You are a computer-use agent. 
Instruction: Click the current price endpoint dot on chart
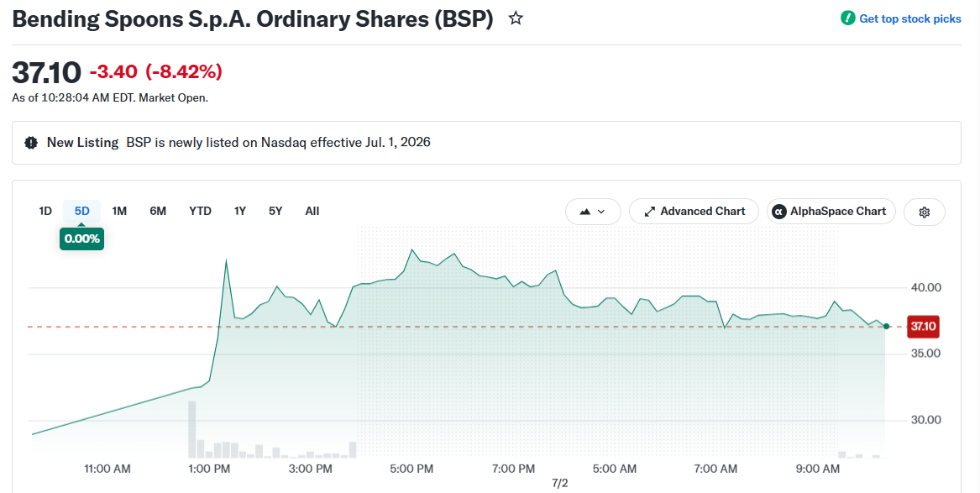click(886, 326)
